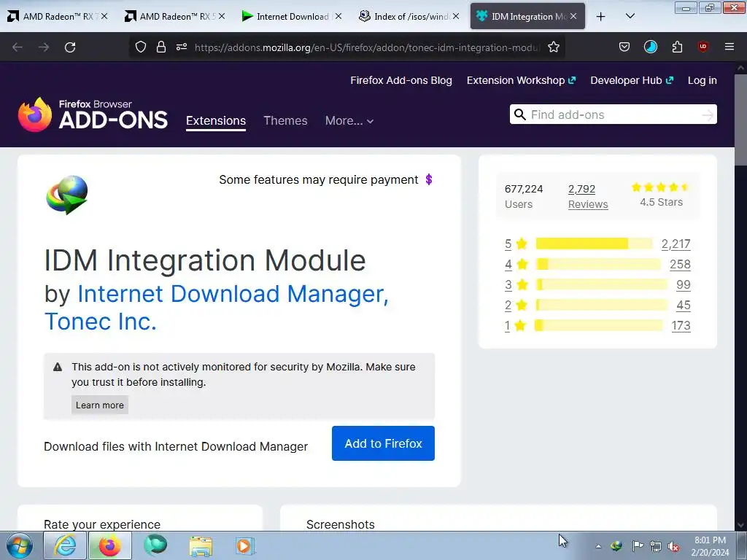Switch to the Index of /isos tab
The image size is (747, 560).
tap(409, 16)
